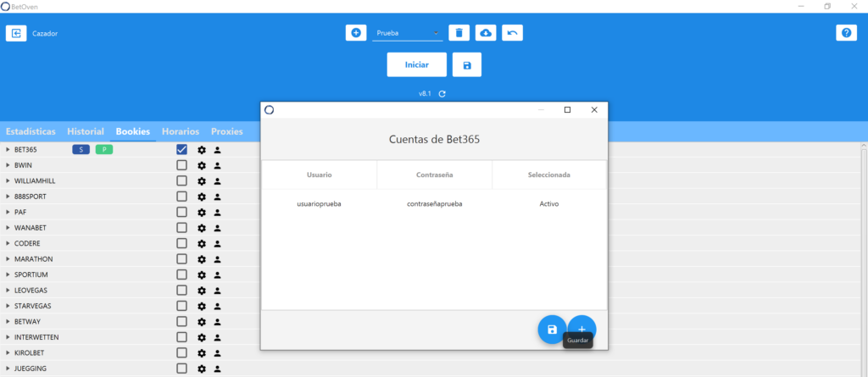The image size is (868, 377).
Task: Click the bookies list vertical scrollbar
Action: tap(864, 259)
